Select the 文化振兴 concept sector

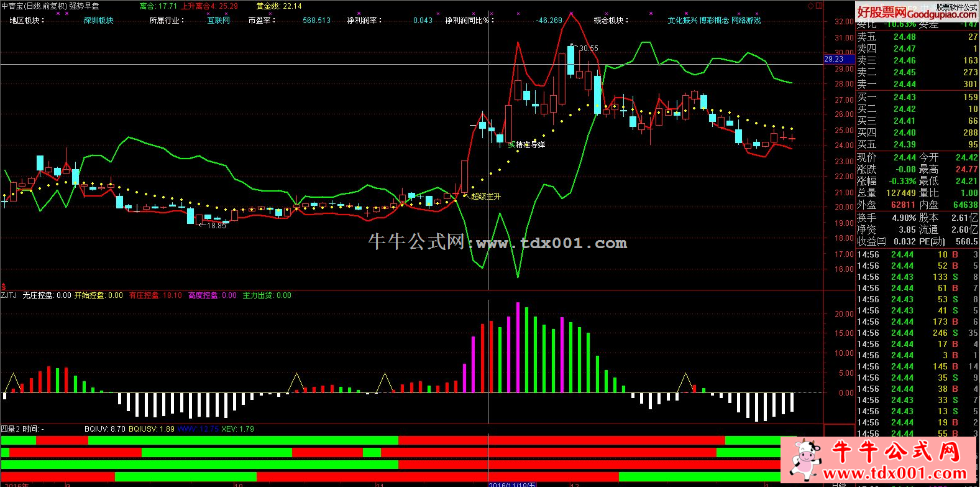(682, 21)
